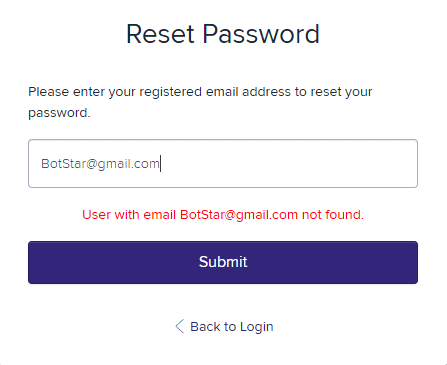Click the left-pointing chevron beside Back to Login
Screen dimensions: 447x365
(180, 326)
